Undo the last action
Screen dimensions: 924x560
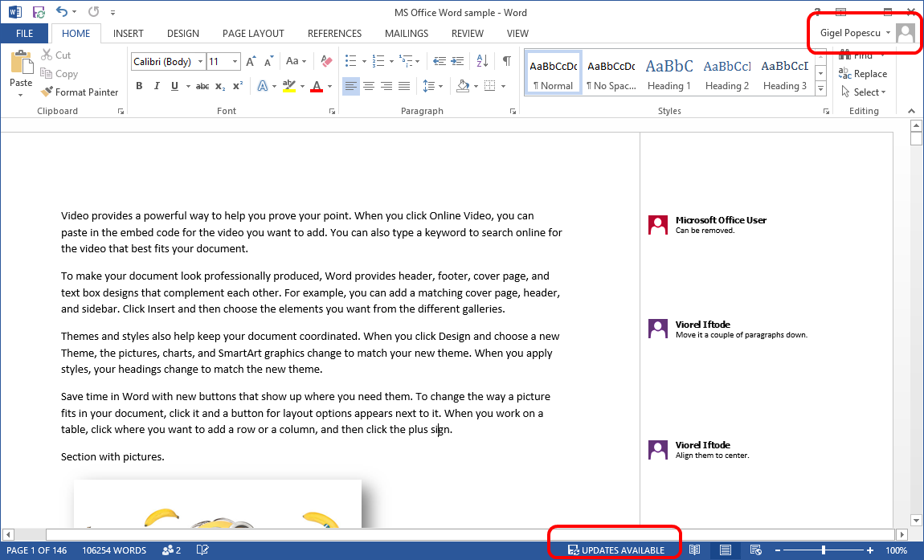point(62,11)
